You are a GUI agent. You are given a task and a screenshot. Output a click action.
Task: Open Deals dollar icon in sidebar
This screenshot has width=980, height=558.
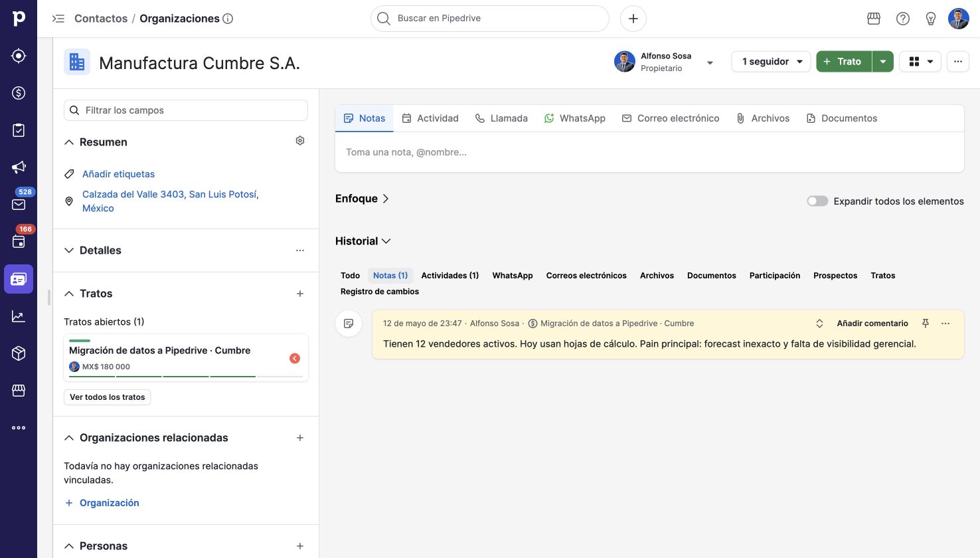(19, 93)
